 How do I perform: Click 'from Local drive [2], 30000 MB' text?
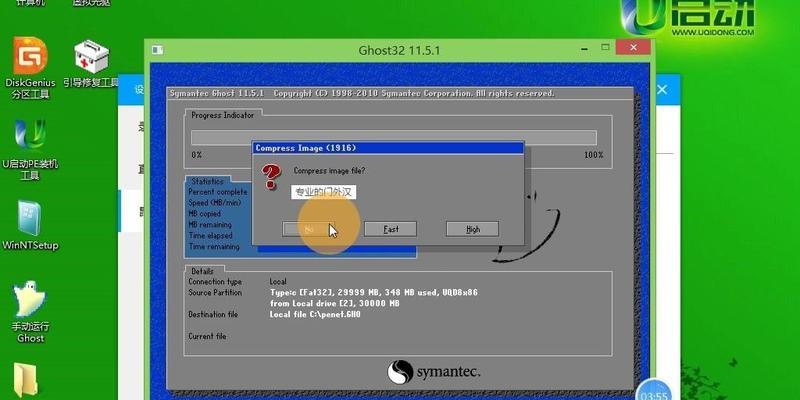334,304
